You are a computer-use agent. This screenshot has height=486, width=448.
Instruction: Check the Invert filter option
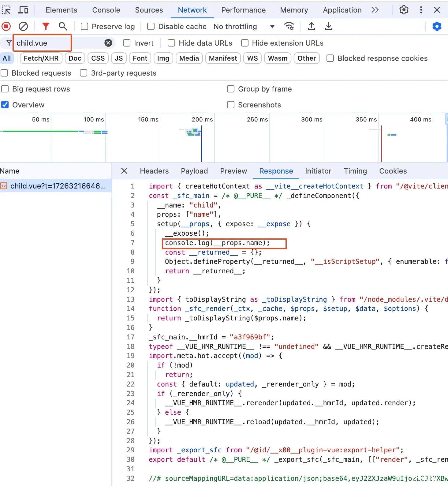point(127,43)
